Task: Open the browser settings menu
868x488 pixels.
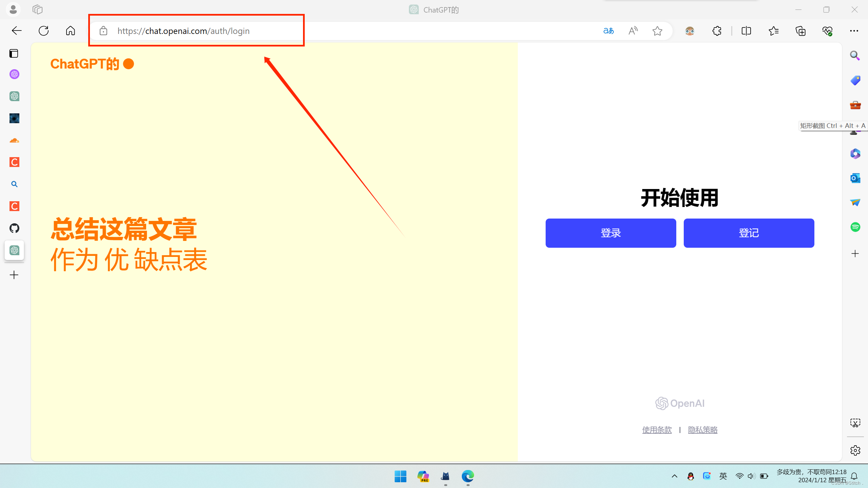Action: pyautogui.click(x=854, y=31)
